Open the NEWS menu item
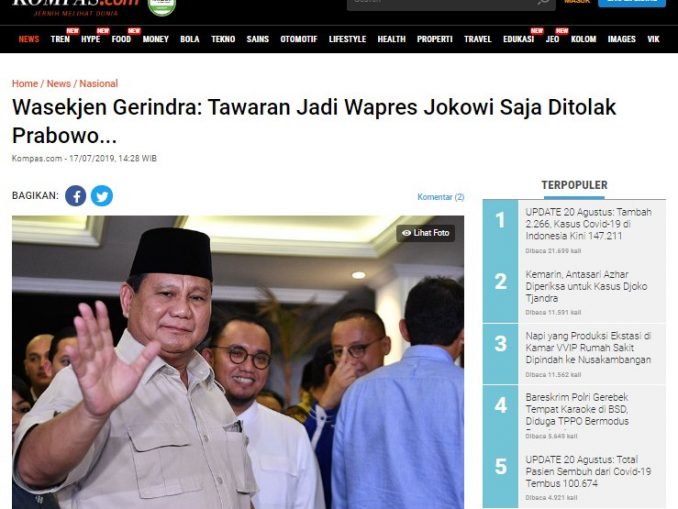 29,39
